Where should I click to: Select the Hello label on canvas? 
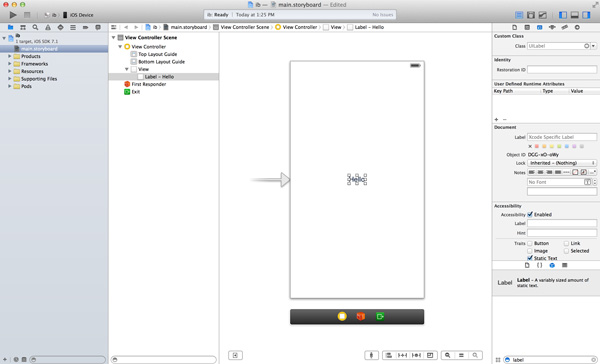357,179
